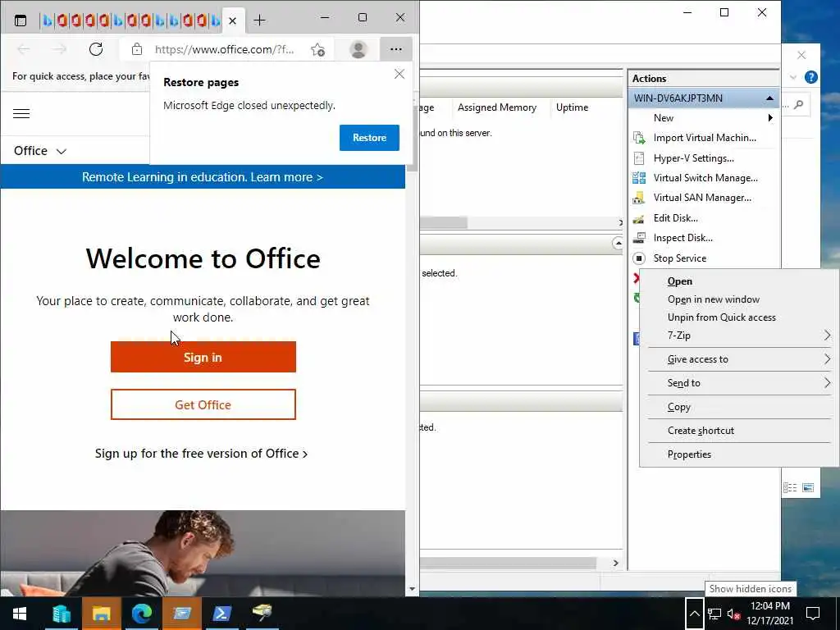Expand the New submenu in Actions
The height and width of the screenshot is (630, 840).
[x=770, y=118]
